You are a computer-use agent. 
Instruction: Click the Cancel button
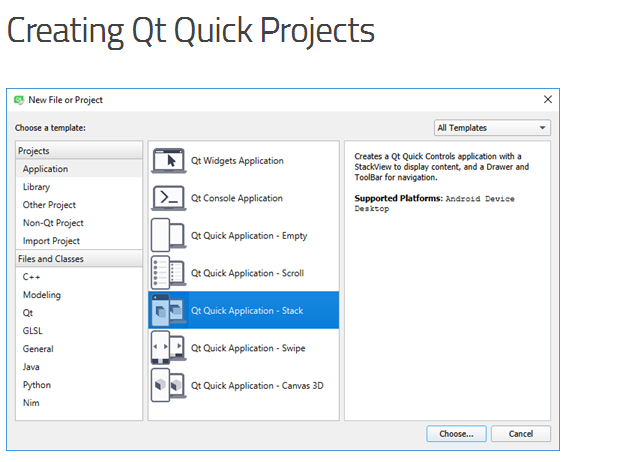coord(521,434)
